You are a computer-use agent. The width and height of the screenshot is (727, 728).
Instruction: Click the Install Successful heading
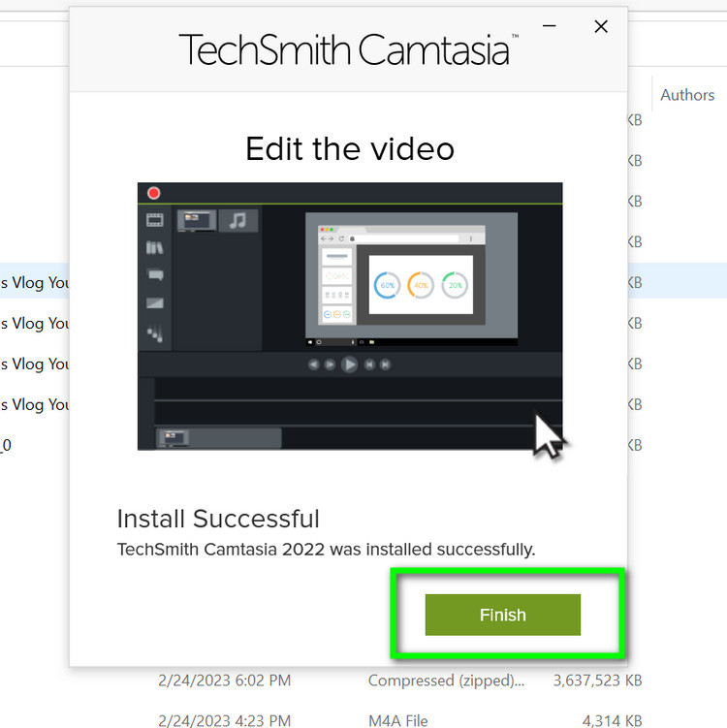pos(218,519)
